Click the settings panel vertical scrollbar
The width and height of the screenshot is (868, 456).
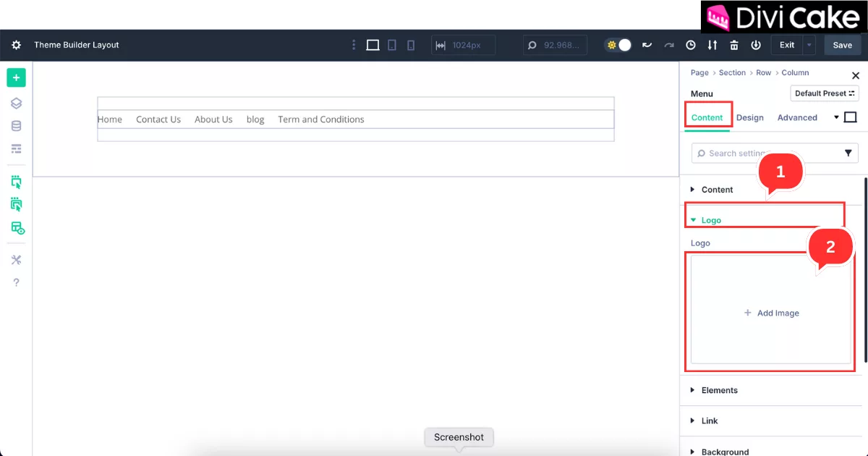865,270
